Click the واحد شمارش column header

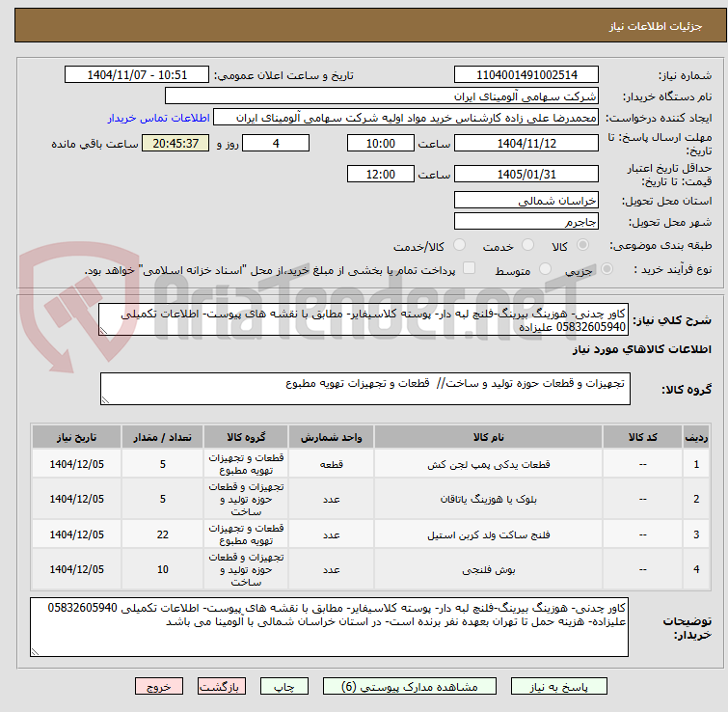tap(331, 437)
